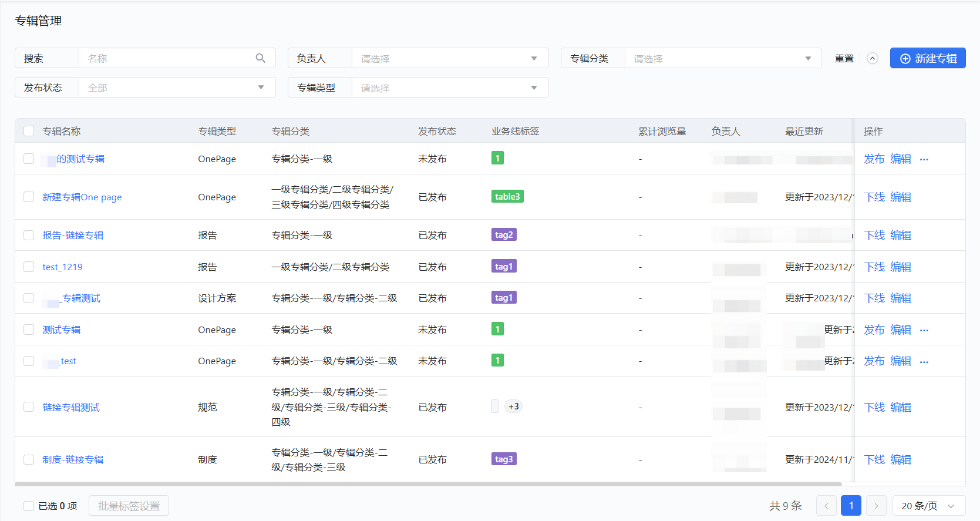Image resolution: width=980 pixels, height=521 pixels.
Task: Click the green tag 1 on 的测试专辑 row
Action: (x=497, y=158)
